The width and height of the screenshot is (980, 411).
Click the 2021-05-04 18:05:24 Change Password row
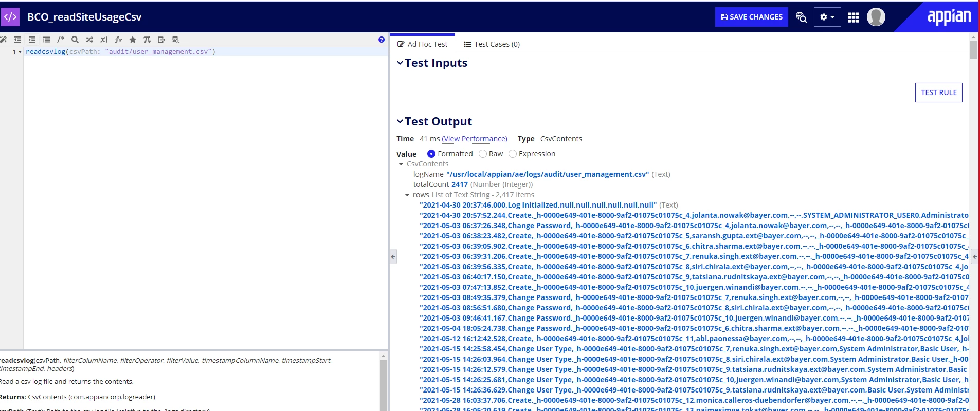(x=694, y=328)
